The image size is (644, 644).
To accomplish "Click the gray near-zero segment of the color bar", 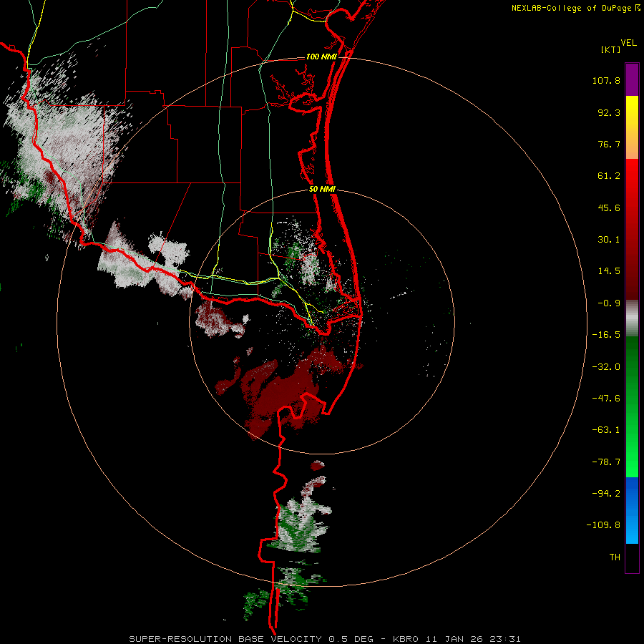I will (632, 318).
